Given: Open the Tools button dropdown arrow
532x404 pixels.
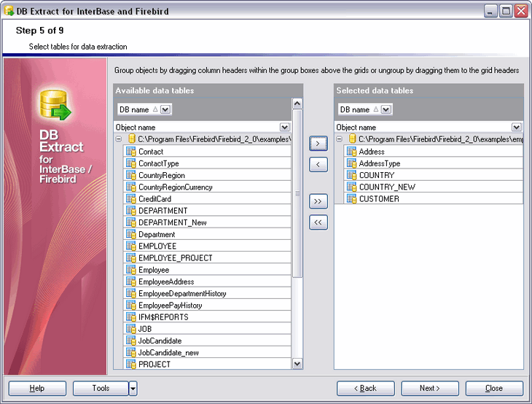Looking at the screenshot, I should [133, 389].
